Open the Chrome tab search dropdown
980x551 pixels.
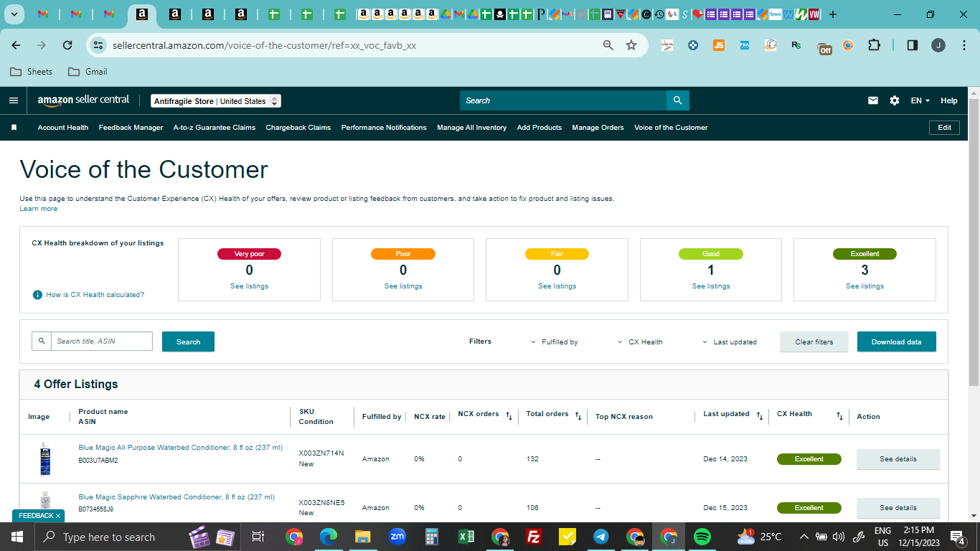click(x=14, y=14)
